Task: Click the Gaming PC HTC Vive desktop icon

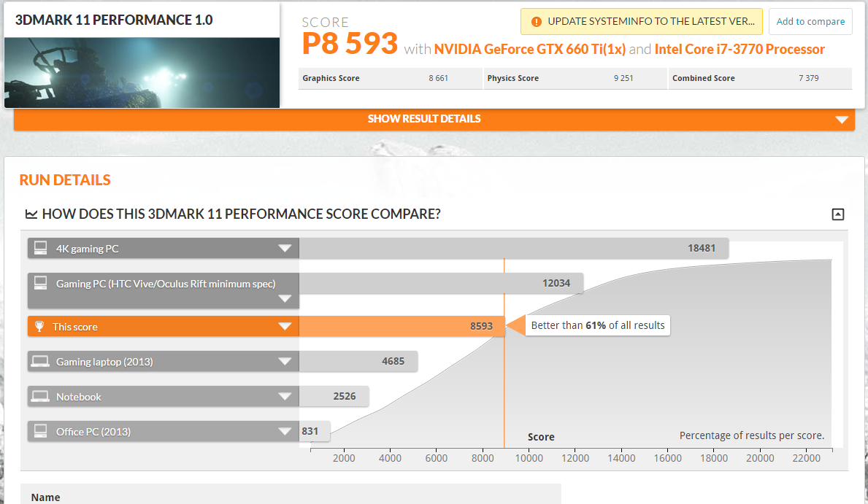Action: pyautogui.click(x=40, y=283)
